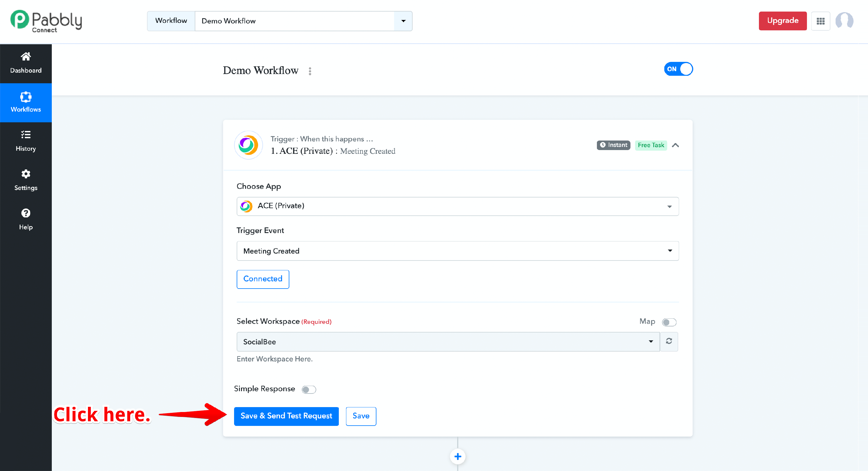Viewport: 868px width, 471px height.
Task: Open the Choose App dropdown
Action: tap(458, 206)
